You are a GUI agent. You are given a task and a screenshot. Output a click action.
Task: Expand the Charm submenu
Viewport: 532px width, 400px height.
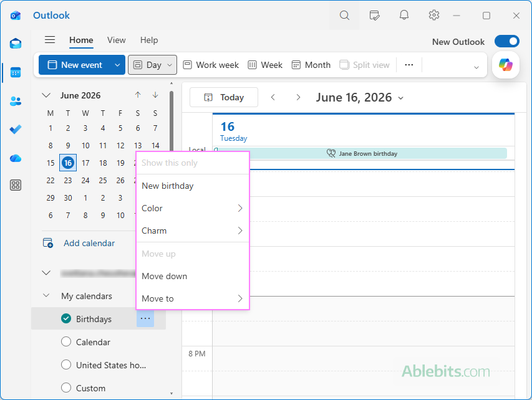pos(193,231)
